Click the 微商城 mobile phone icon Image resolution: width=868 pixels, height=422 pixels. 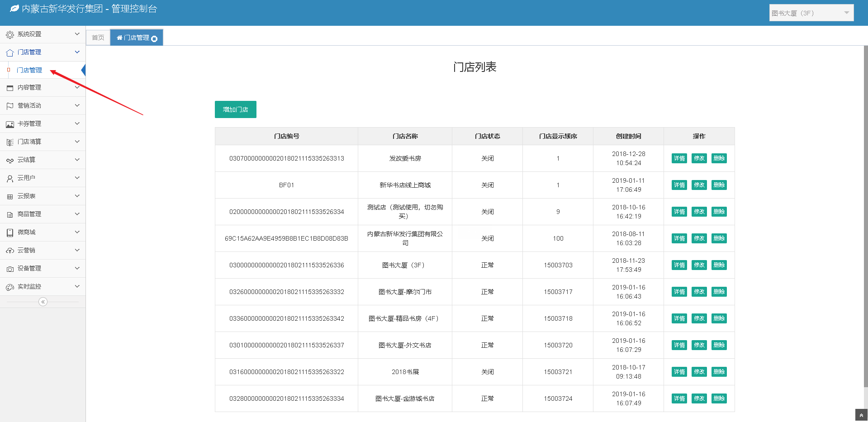click(9, 233)
